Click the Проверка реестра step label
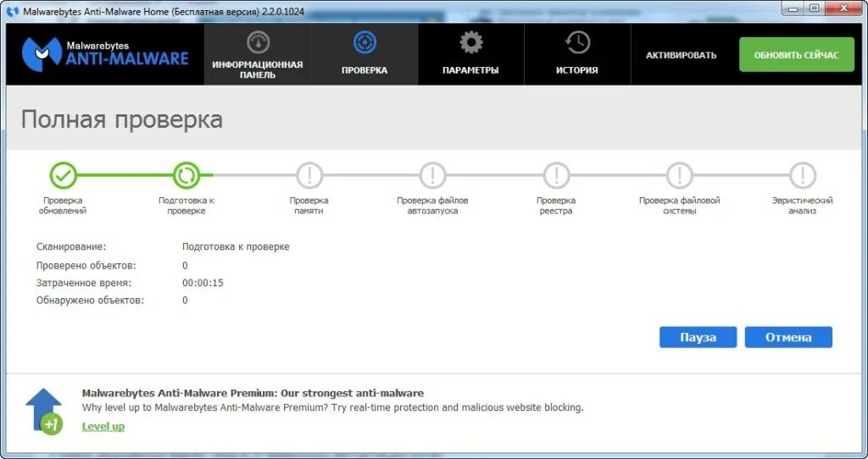Viewport: 868px width, 459px height. tap(556, 205)
